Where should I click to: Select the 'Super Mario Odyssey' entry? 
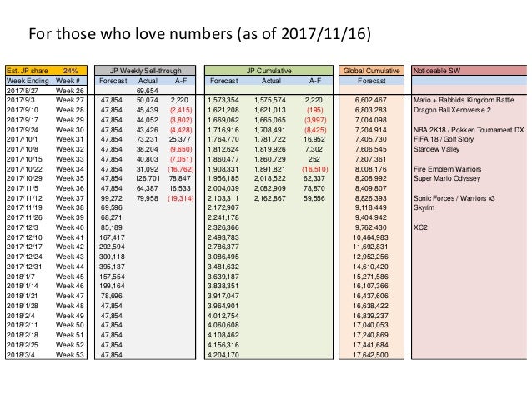(447, 178)
